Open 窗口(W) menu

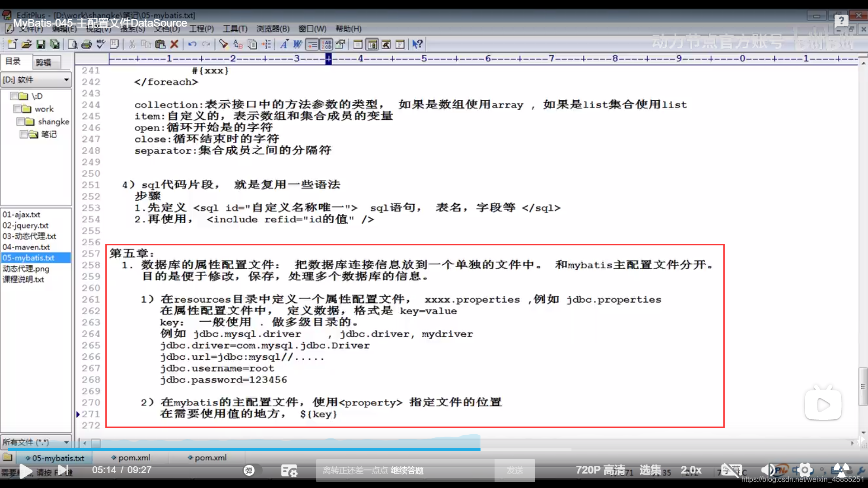click(x=312, y=29)
